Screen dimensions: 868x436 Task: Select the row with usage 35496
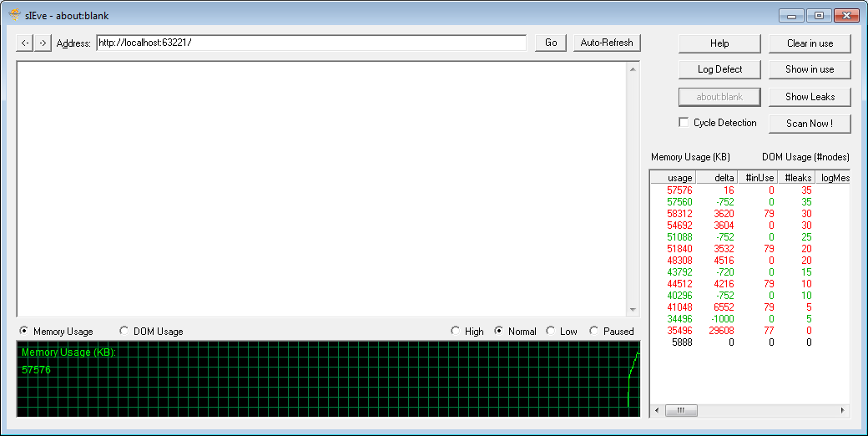[750, 330]
